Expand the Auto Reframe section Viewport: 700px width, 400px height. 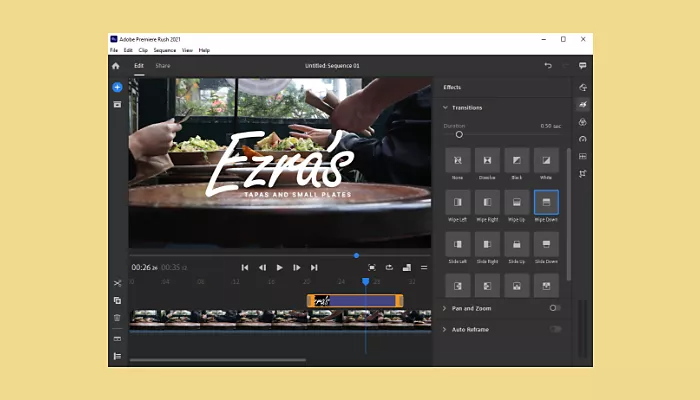click(x=445, y=329)
